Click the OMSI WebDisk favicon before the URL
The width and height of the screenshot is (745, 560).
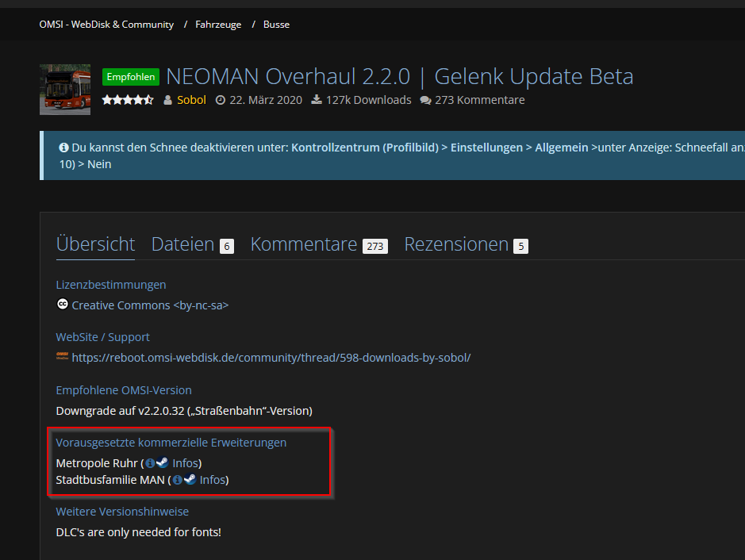pos(63,357)
